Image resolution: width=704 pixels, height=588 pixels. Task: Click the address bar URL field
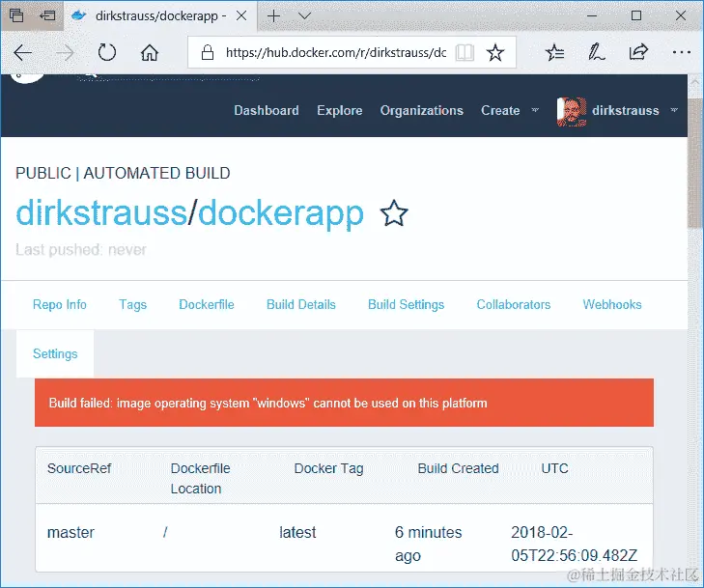(x=335, y=52)
